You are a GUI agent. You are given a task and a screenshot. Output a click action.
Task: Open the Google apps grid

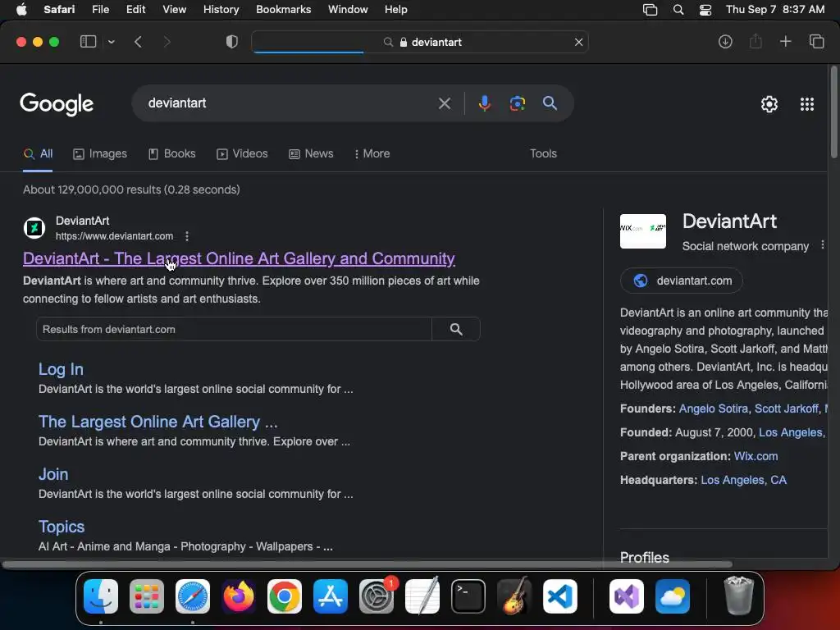pos(807,104)
